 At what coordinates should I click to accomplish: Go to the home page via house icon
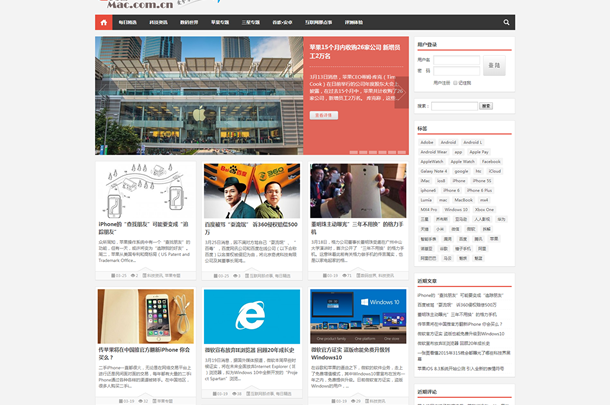pos(103,23)
